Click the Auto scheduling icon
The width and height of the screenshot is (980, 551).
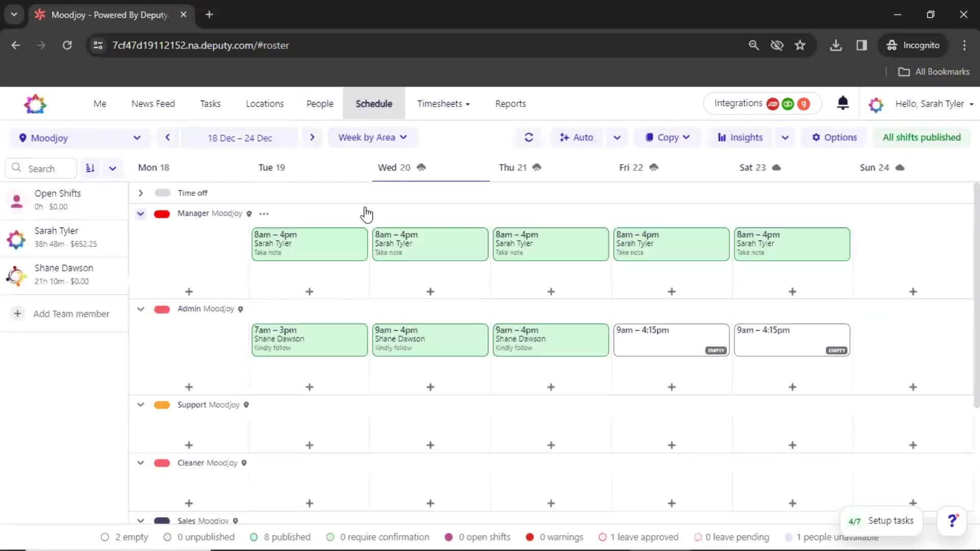565,137
